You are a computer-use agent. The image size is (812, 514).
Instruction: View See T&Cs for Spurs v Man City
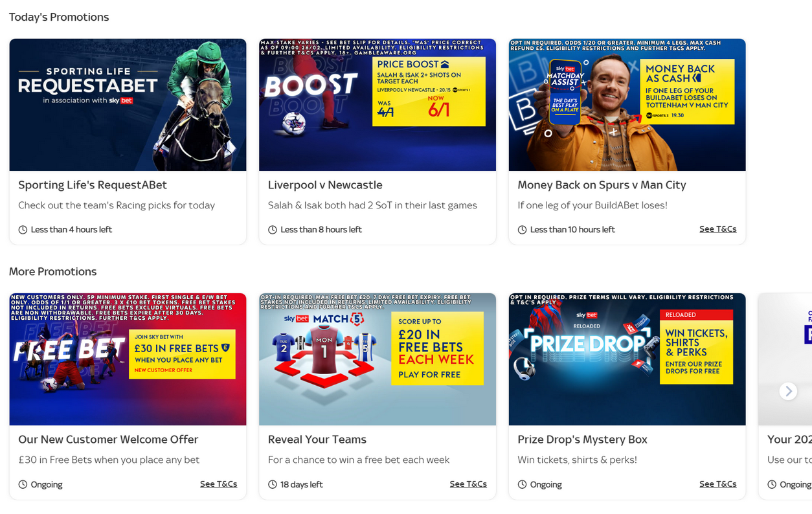click(x=717, y=229)
